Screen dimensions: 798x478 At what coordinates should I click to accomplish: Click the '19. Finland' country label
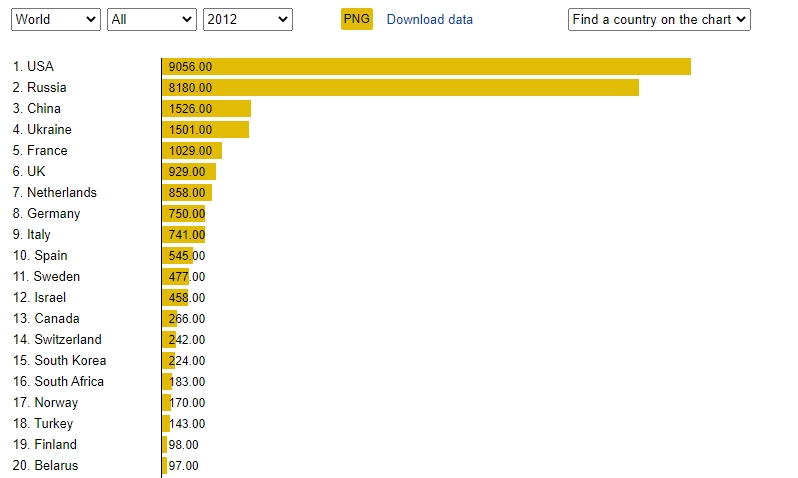pos(45,444)
